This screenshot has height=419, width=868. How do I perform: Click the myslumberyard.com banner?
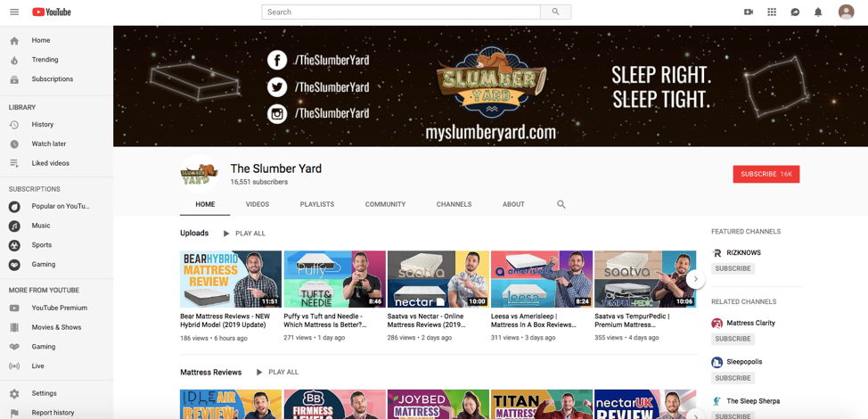click(490, 132)
